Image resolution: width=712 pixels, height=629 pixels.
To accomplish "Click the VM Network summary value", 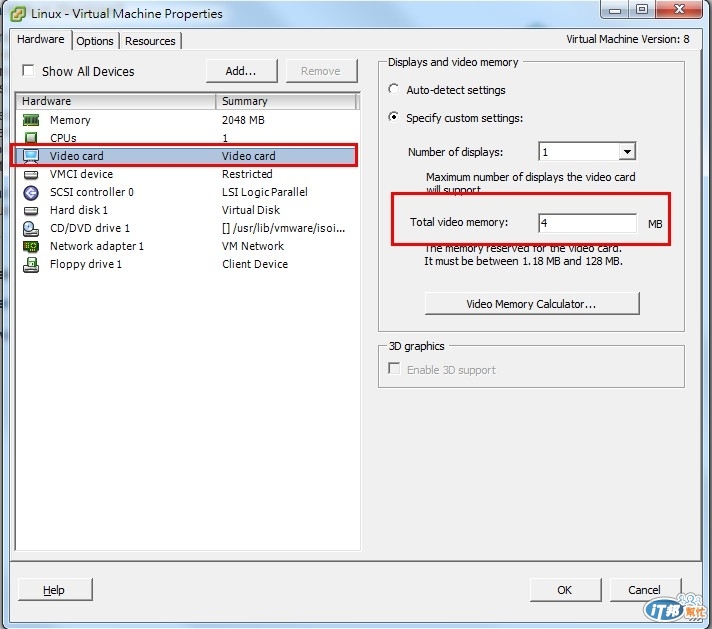I will (253, 246).
